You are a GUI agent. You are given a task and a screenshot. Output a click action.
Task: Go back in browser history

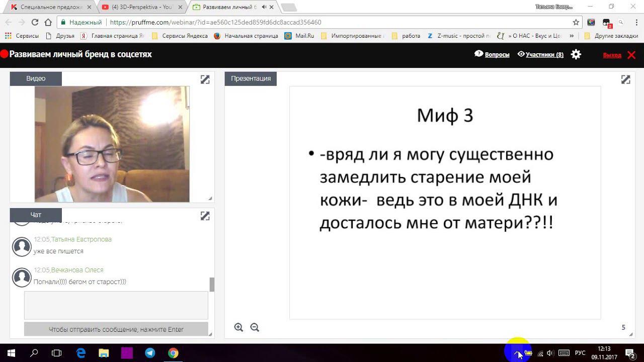8,22
